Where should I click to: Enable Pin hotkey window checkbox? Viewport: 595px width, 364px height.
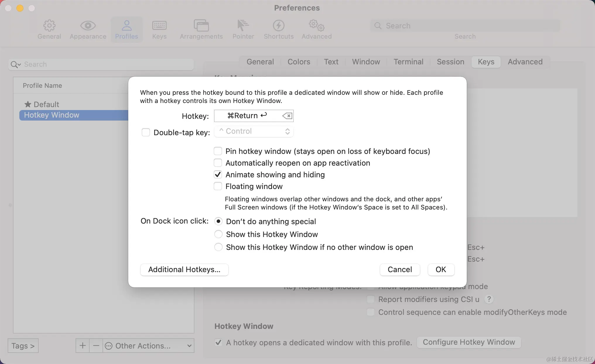click(218, 151)
